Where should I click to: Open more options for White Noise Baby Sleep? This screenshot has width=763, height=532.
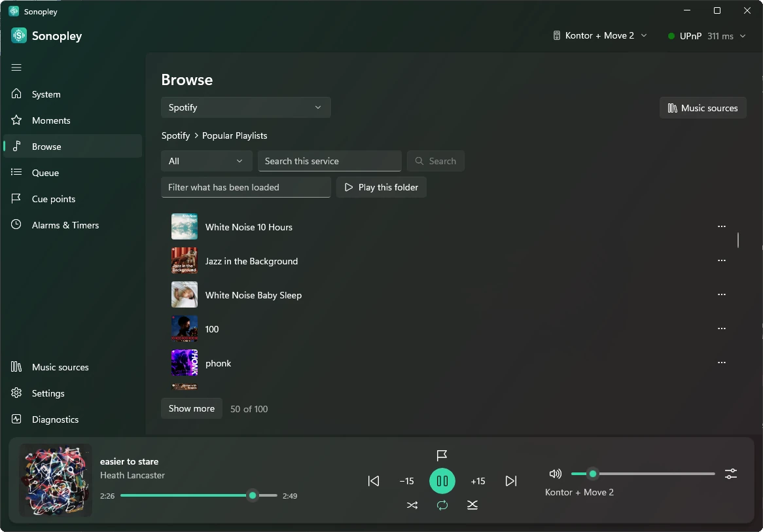click(722, 294)
